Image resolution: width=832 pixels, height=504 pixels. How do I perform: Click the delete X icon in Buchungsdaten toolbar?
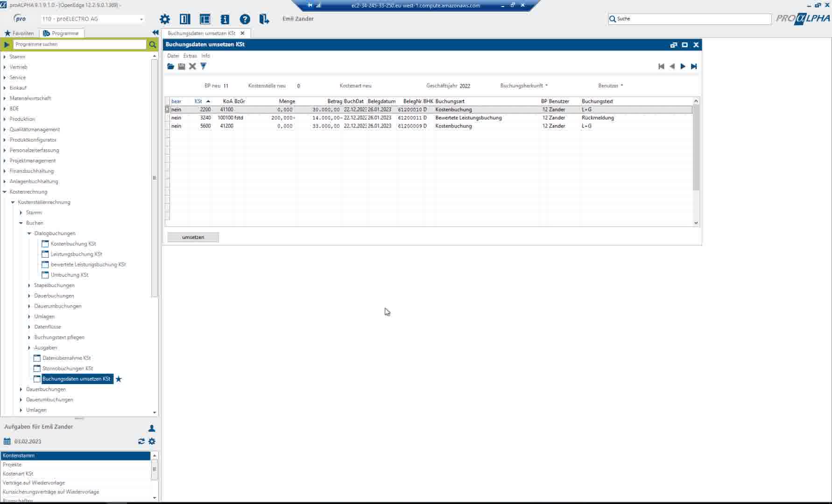192,66
